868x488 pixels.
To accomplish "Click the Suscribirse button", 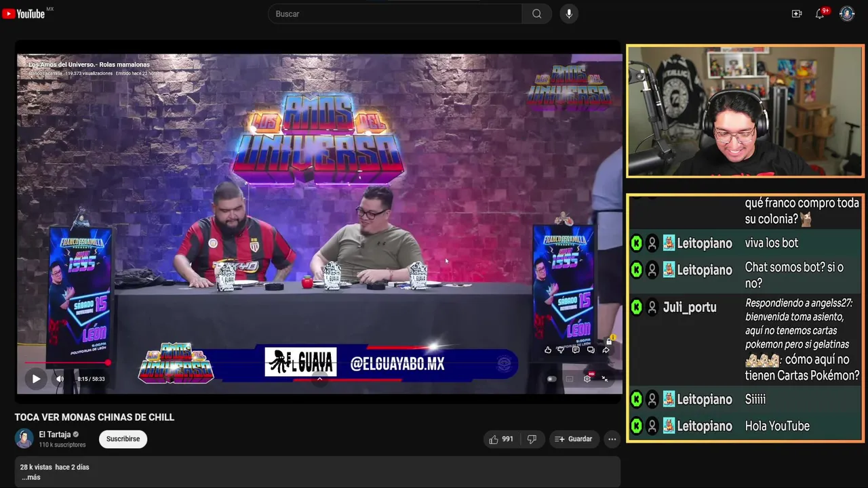I will coord(123,439).
